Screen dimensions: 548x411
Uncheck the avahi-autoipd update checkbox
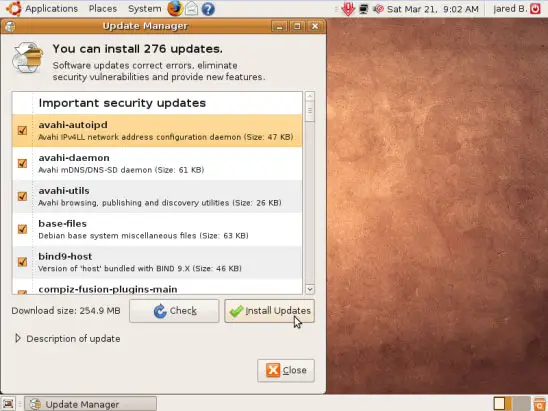[22, 131]
